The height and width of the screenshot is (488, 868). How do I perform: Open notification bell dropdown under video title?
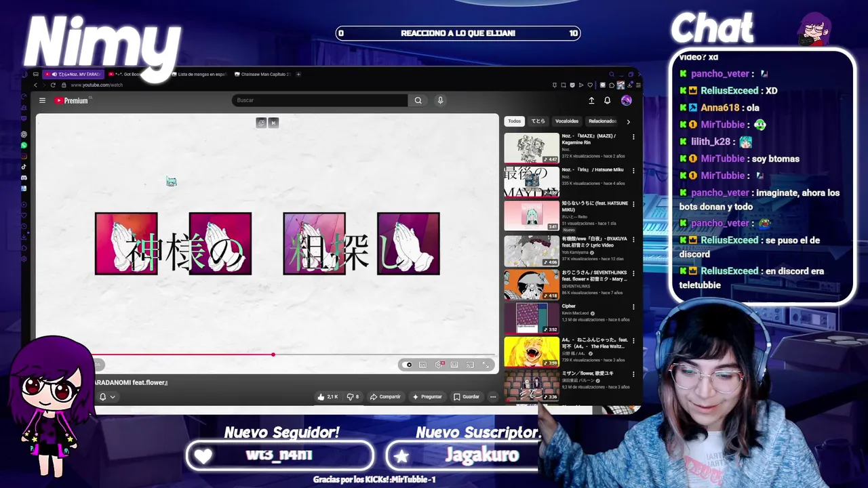point(107,396)
